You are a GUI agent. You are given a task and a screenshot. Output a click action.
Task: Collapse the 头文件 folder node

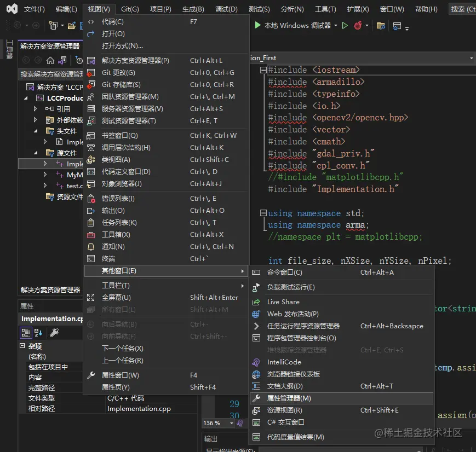coord(36,131)
